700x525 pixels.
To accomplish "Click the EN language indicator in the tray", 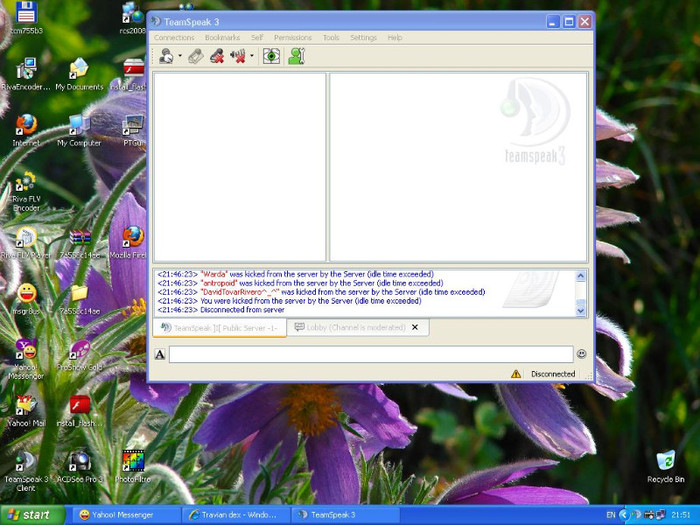I will [611, 515].
